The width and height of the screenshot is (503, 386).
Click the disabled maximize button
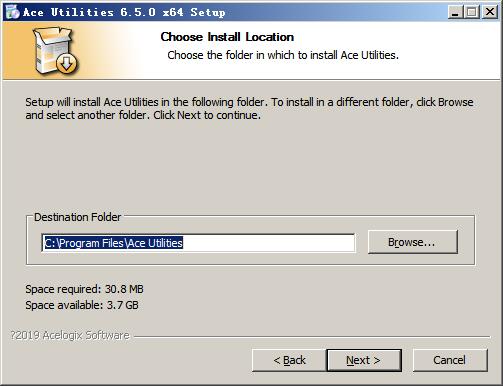(472, 12)
